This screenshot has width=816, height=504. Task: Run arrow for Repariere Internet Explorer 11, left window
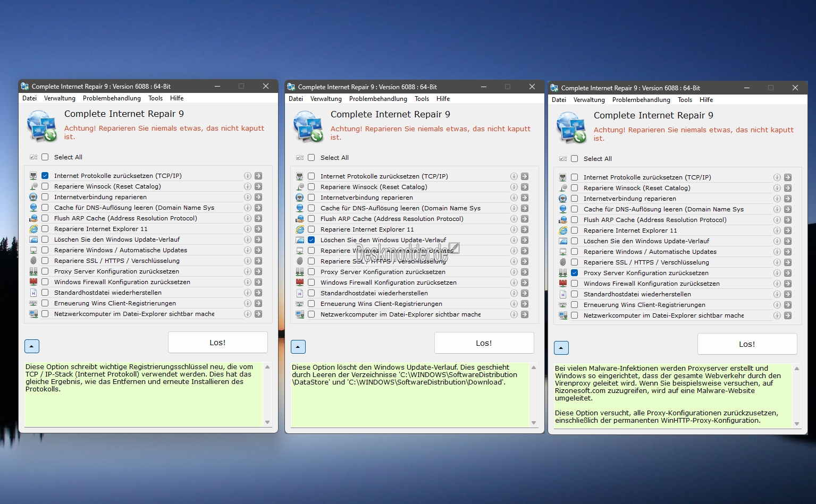pyautogui.click(x=258, y=229)
